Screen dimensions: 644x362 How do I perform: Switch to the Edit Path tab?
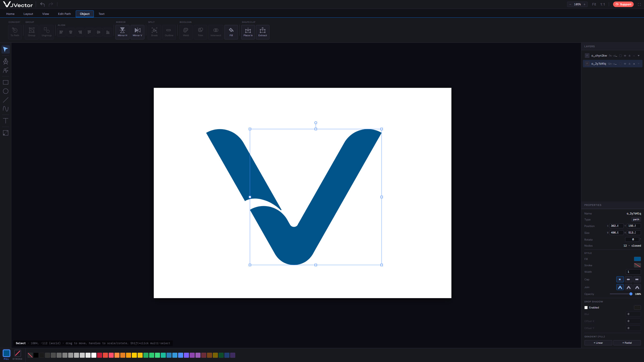(x=64, y=14)
